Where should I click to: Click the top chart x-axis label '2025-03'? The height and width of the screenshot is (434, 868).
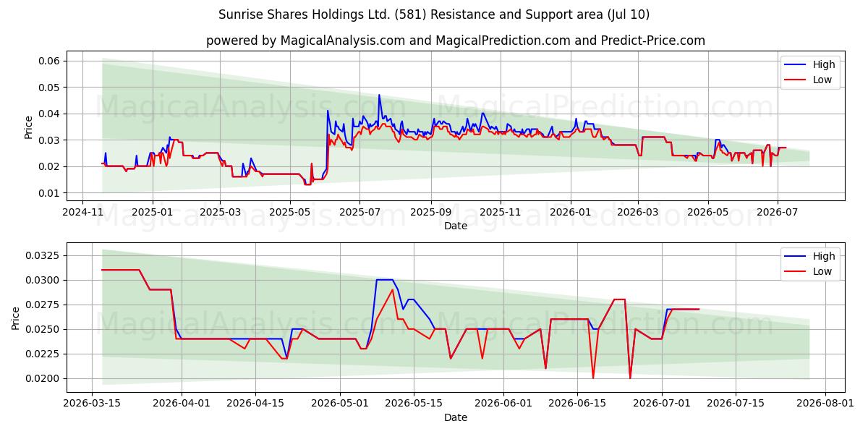(220, 212)
